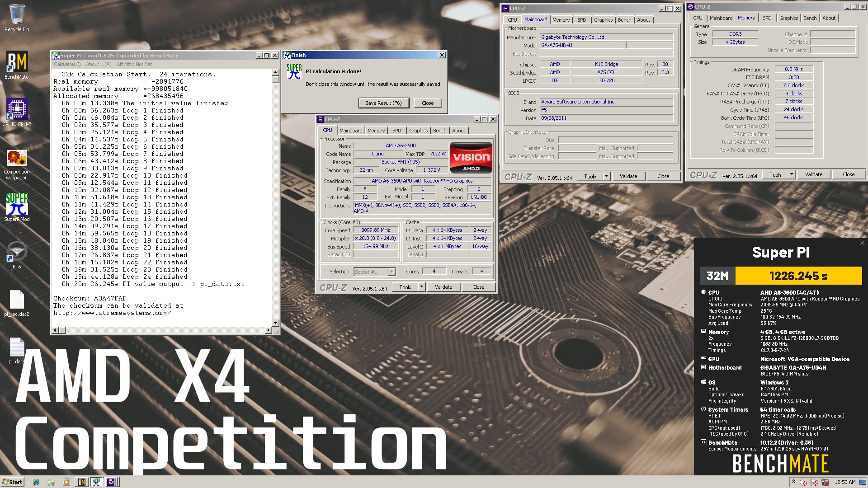Open the Socket #1 selection dropdown

tap(392, 272)
